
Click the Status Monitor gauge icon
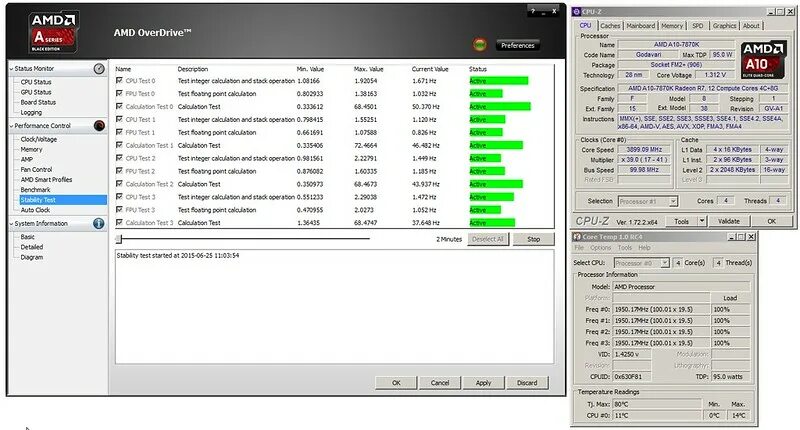click(99, 68)
